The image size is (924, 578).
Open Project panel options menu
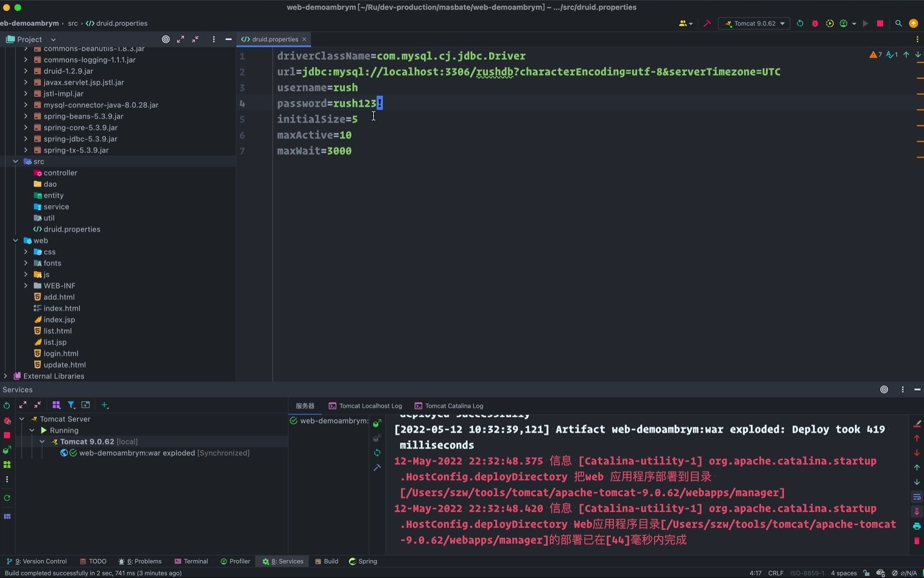[x=213, y=39]
